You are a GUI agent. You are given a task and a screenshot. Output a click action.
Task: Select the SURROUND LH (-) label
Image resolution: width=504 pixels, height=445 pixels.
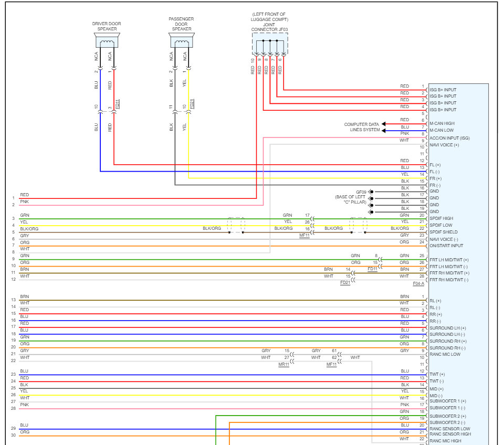click(x=447, y=334)
